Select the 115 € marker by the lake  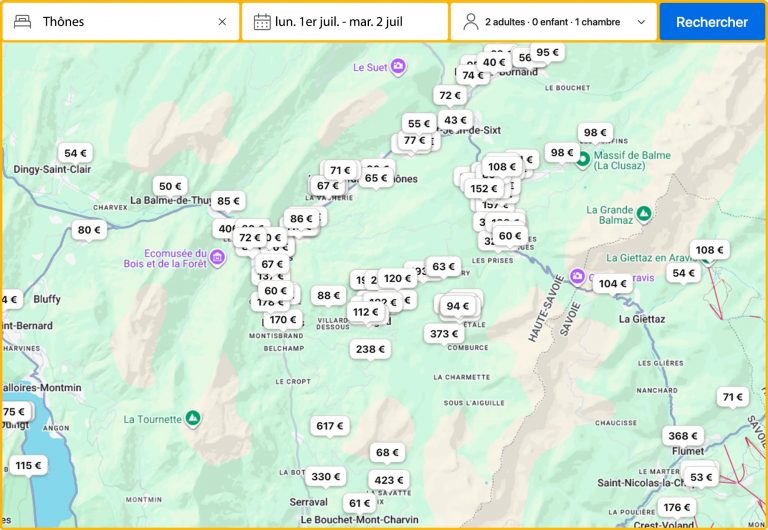28,465
